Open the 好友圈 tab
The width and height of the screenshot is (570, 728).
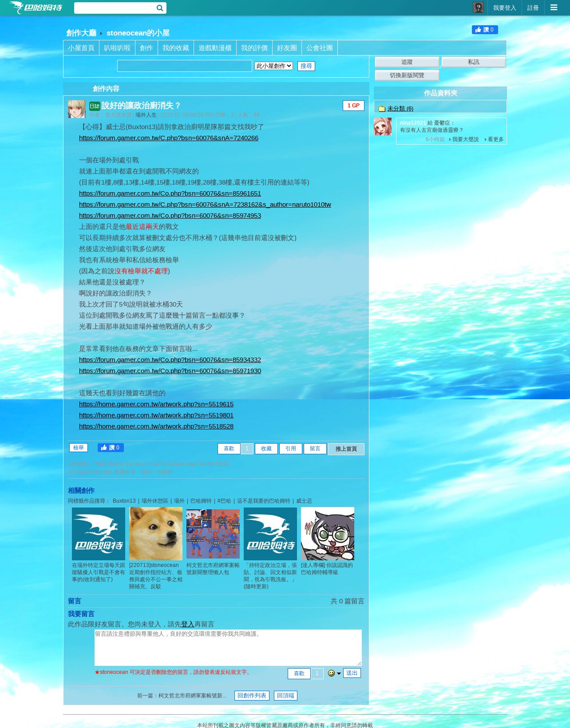point(287,48)
